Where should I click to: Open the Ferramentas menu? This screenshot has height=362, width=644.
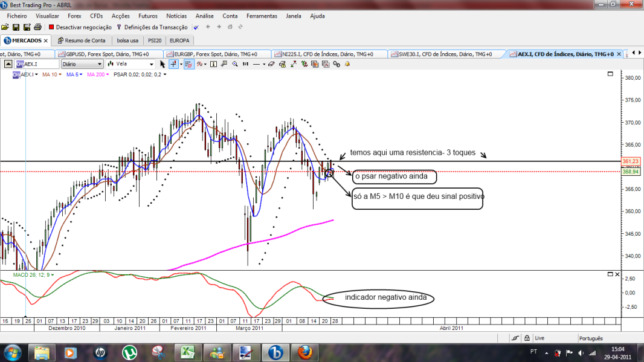click(x=262, y=16)
